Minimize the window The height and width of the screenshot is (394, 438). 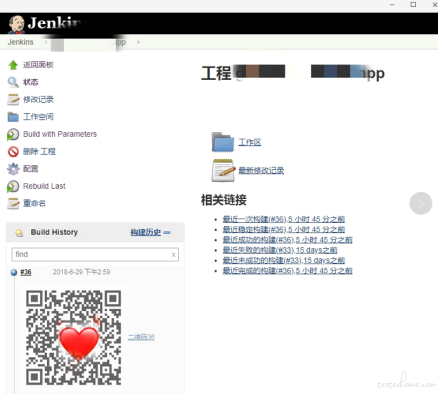392,5
